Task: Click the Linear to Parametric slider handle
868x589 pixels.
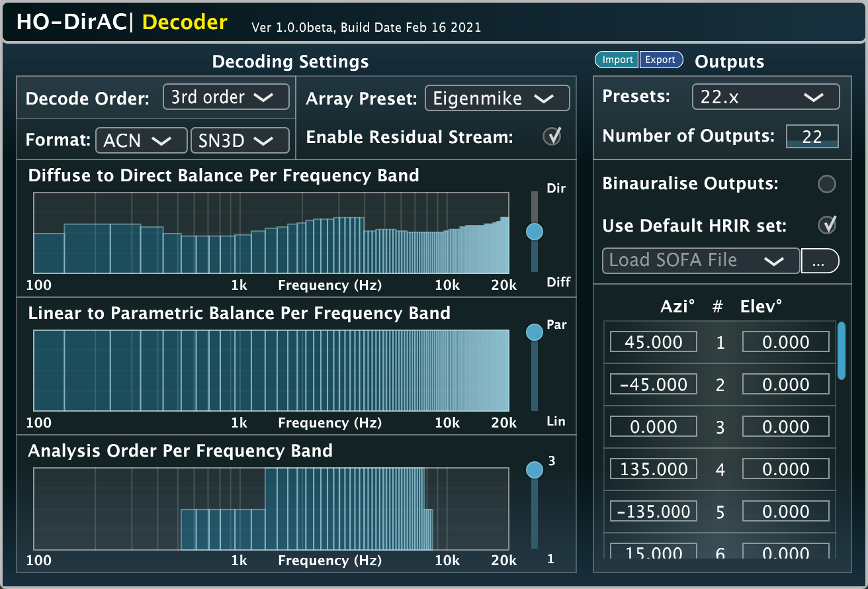Action: coord(534,332)
